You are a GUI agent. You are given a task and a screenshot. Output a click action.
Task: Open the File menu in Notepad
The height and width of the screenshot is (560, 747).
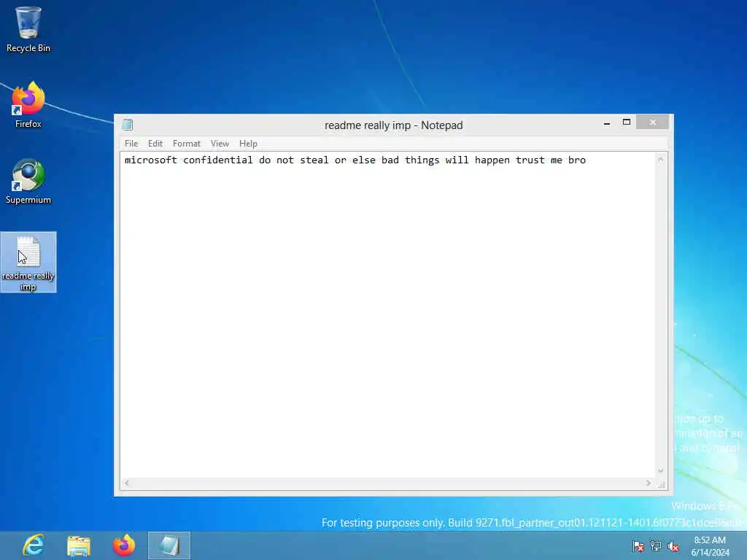(131, 144)
